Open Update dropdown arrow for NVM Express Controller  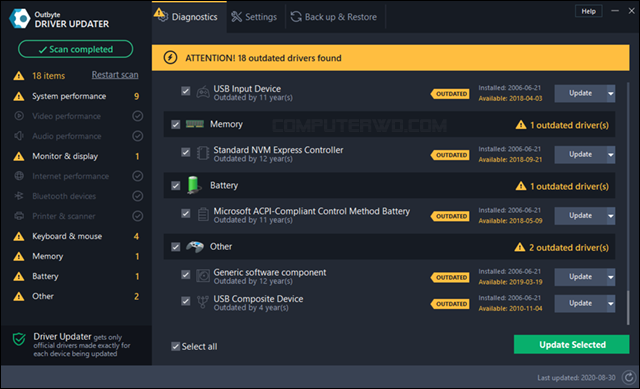click(x=611, y=155)
